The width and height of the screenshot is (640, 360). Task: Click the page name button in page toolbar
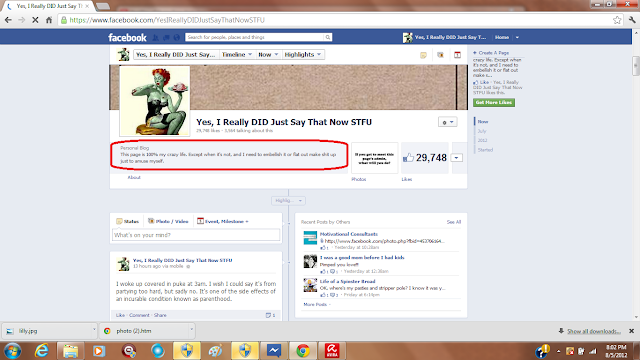tap(176, 55)
